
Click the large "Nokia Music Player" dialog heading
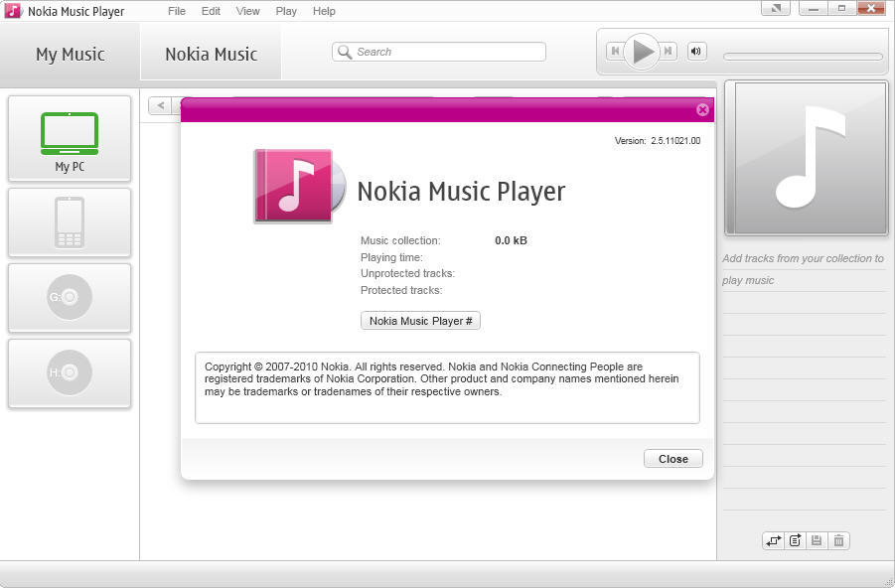[x=461, y=192]
